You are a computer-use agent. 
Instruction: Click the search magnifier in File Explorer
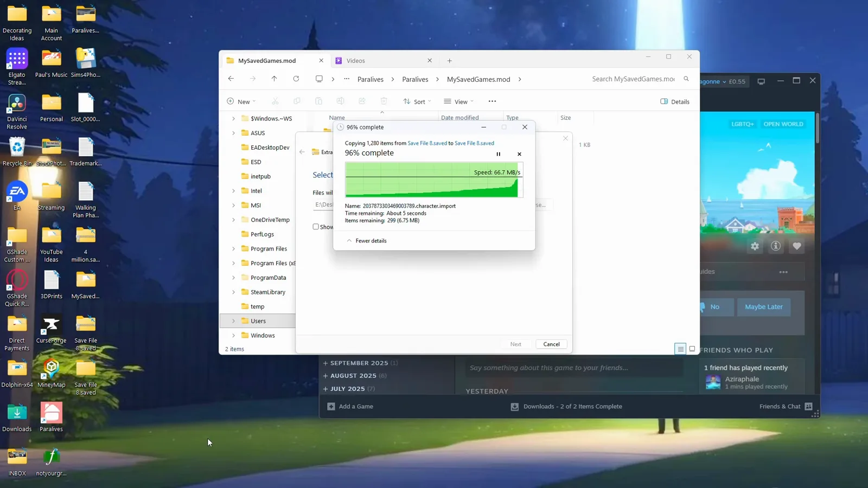click(x=686, y=79)
